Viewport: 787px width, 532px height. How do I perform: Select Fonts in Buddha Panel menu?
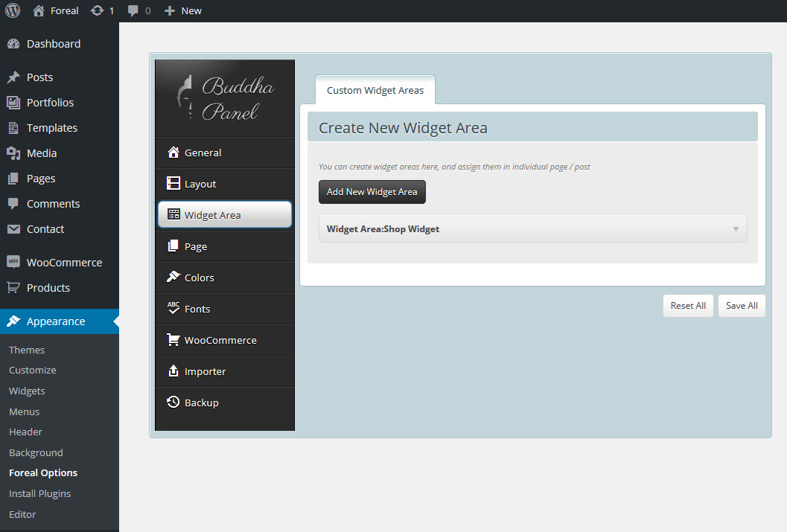coord(225,309)
